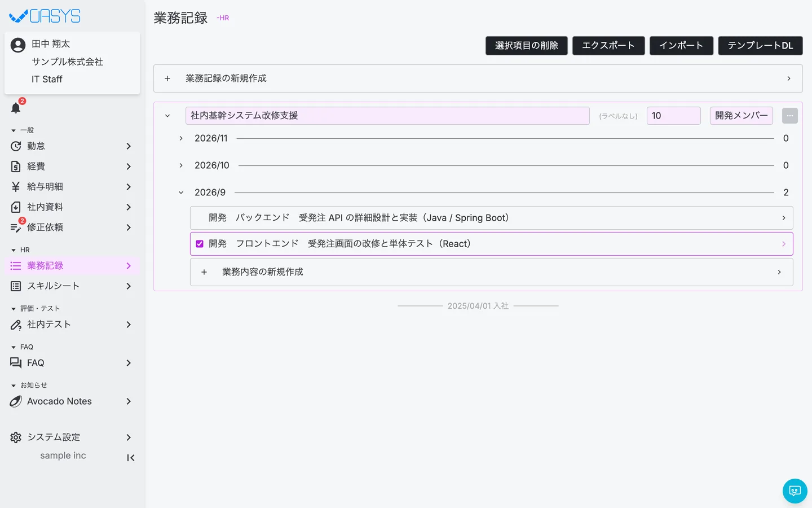Click the Avocado Notes icon

[x=16, y=401]
